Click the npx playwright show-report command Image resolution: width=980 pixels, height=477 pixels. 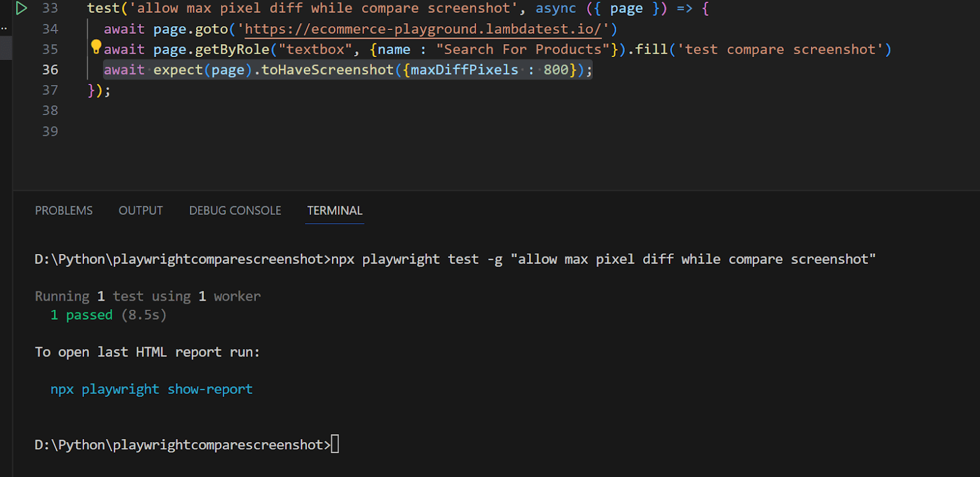[151, 389]
